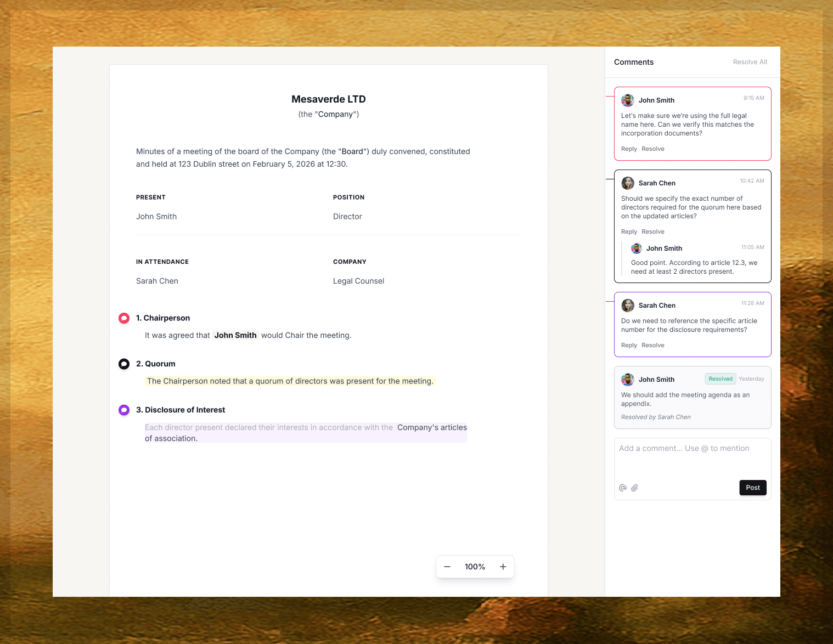
Task: Resolve Sarah Chen's quorum comment
Action: (x=653, y=231)
